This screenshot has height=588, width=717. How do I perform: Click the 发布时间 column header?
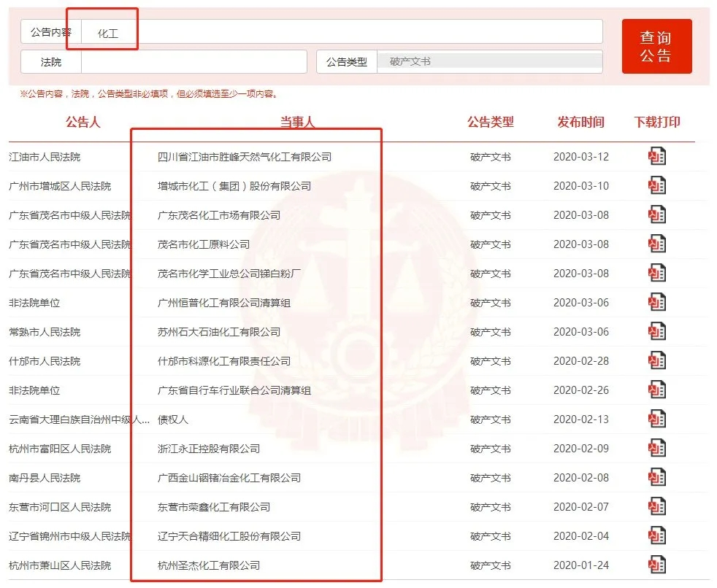tap(580, 122)
